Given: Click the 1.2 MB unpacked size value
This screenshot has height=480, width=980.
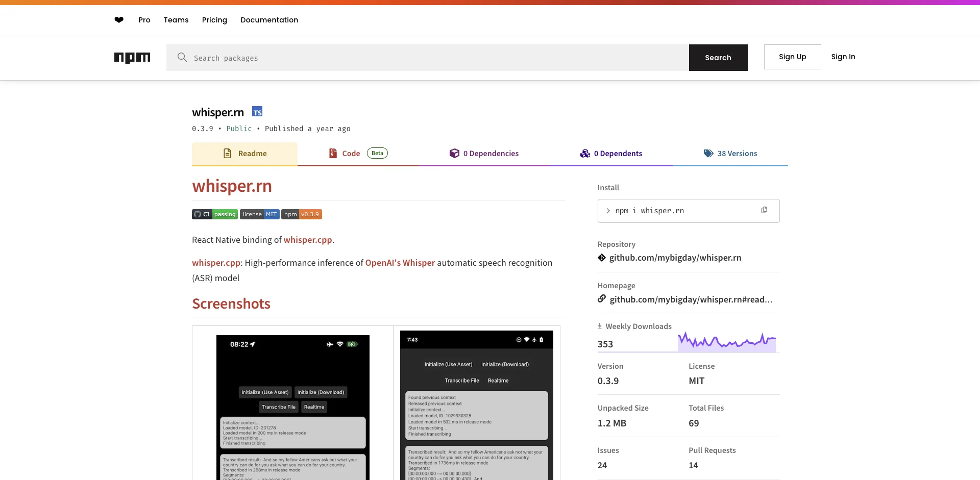Looking at the screenshot, I should 612,423.
